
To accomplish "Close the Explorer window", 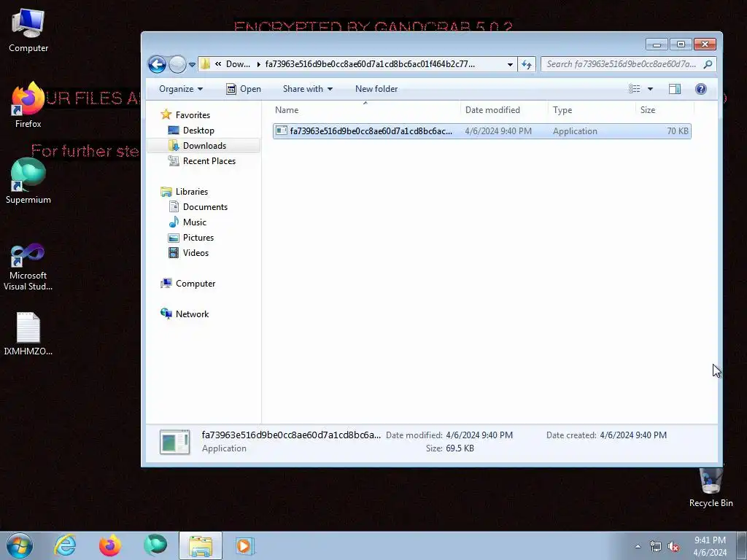I will pyautogui.click(x=705, y=44).
